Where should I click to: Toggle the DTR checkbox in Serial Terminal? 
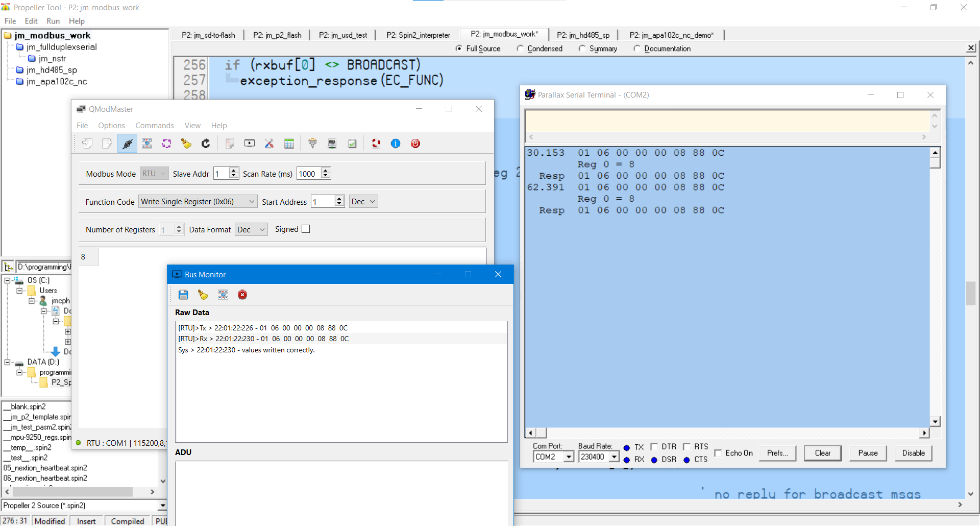[x=654, y=447]
